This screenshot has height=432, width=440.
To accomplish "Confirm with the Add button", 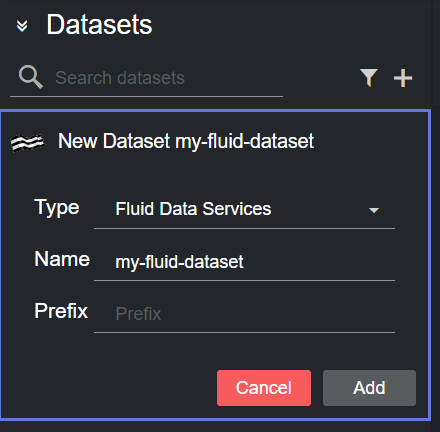I will click(369, 388).
